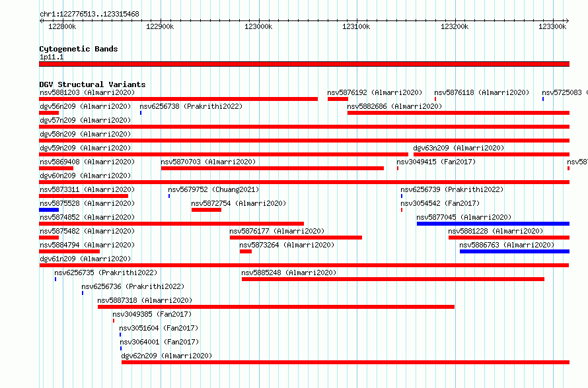Click the 123200k ruler position

tap(455, 26)
